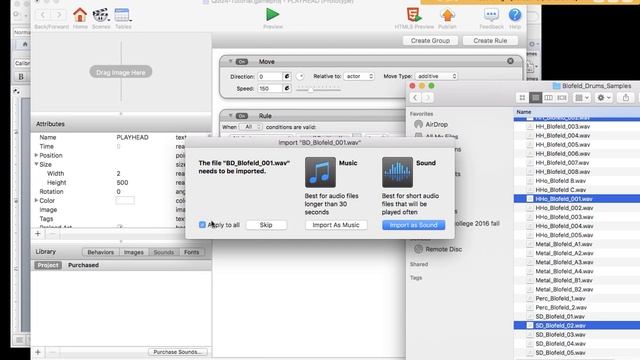Open expression editor beside Direction field

click(x=287, y=76)
